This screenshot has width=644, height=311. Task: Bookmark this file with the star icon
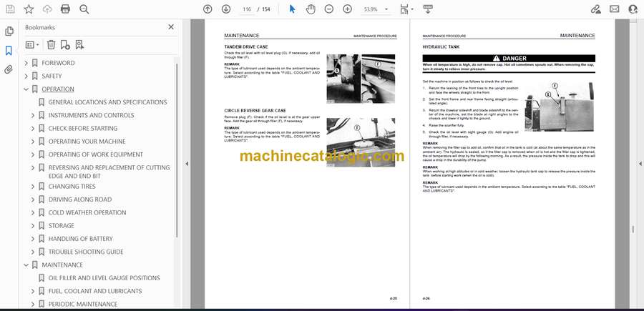tap(29, 9)
